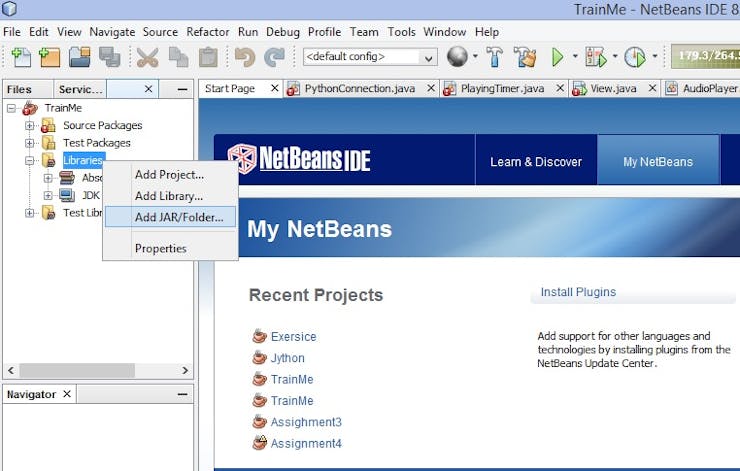Run the project with green play icon
The height and width of the screenshot is (471, 740).
pos(557,58)
